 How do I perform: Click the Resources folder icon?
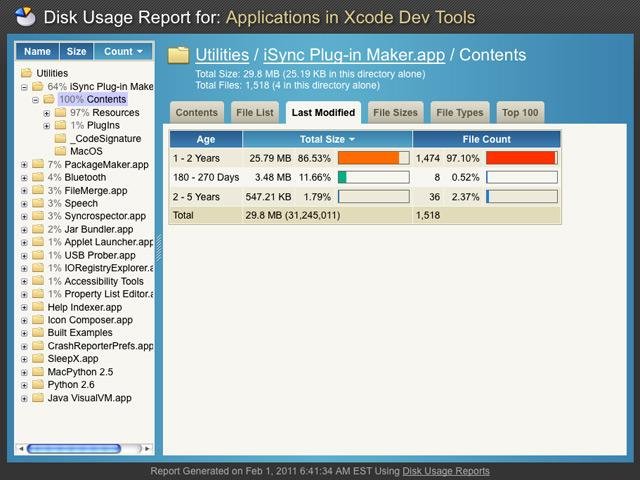click(x=60, y=112)
